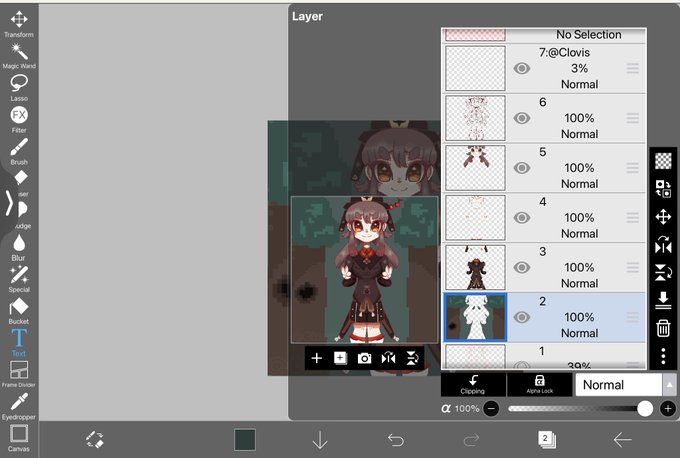
Task: Merge layer down using download arrow icon
Action: coord(663,300)
